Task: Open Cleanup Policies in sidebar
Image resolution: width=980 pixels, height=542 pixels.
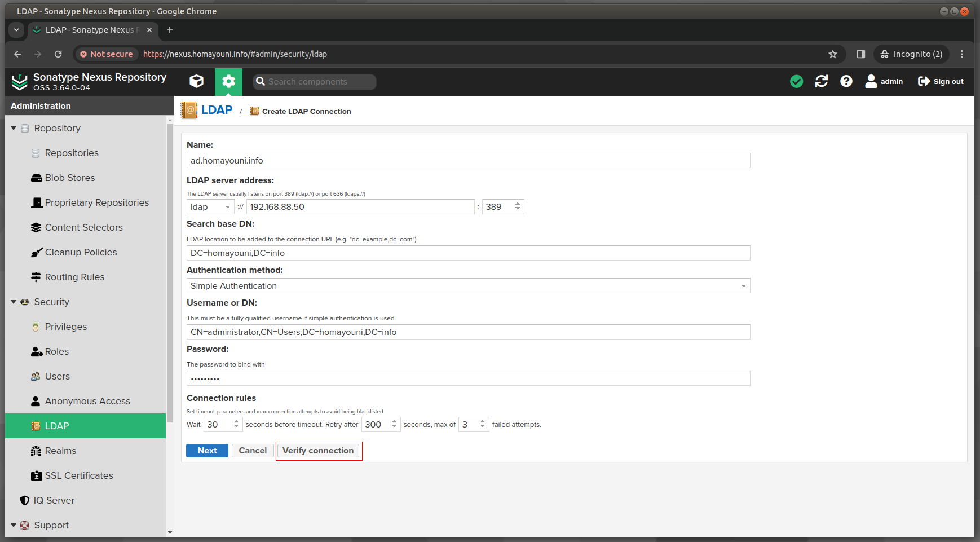Action: (81, 252)
